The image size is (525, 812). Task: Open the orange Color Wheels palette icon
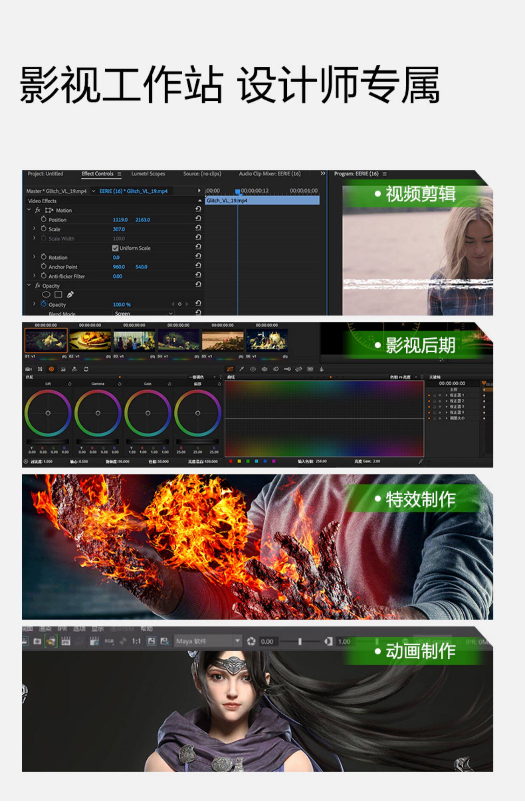click(x=51, y=369)
